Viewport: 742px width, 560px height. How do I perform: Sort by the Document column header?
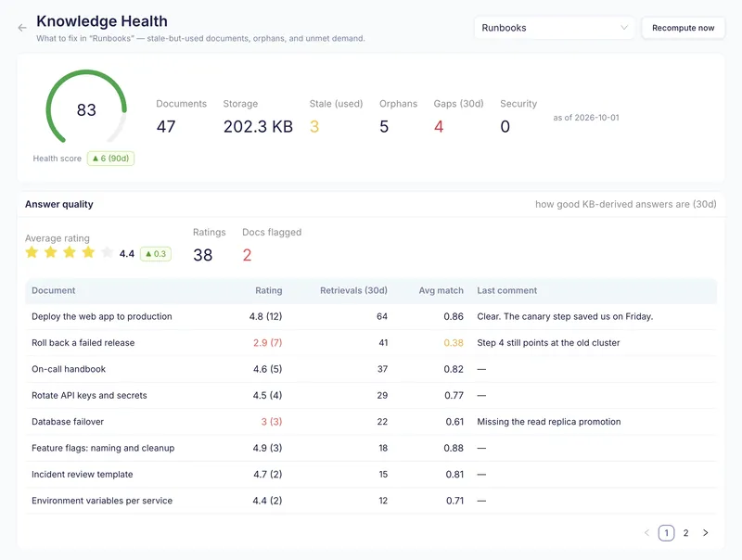point(54,290)
